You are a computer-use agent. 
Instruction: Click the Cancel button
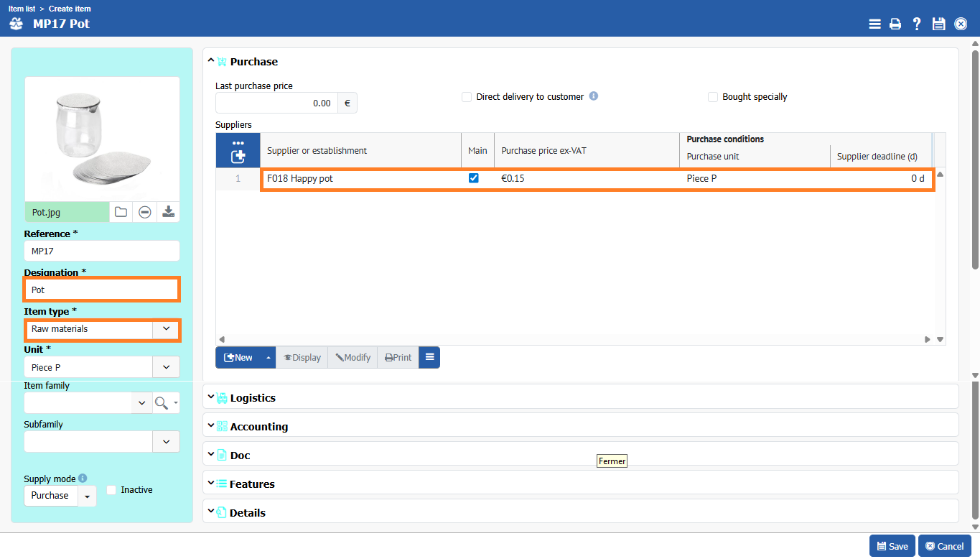point(944,546)
